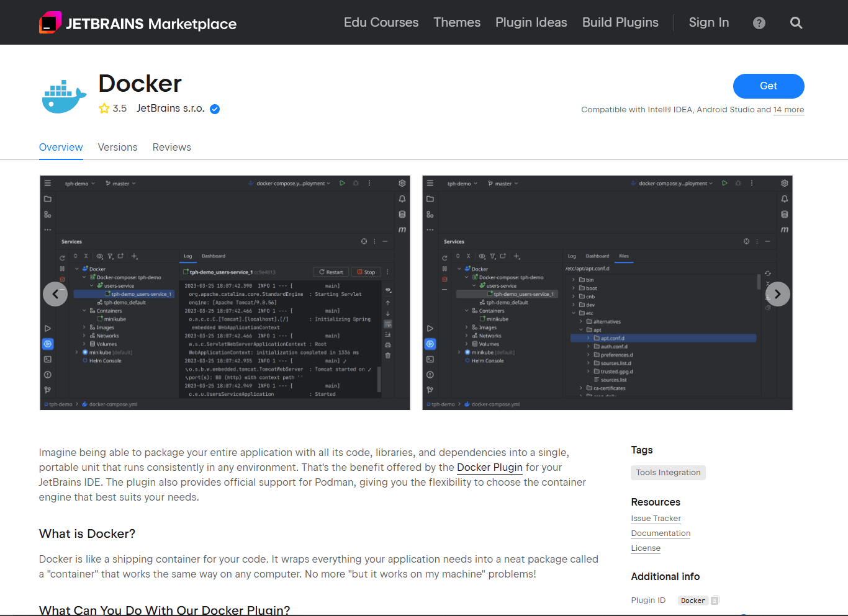The width and height of the screenshot is (848, 616).
Task: Click the JetBrains Marketplace logo
Action: coord(138,23)
